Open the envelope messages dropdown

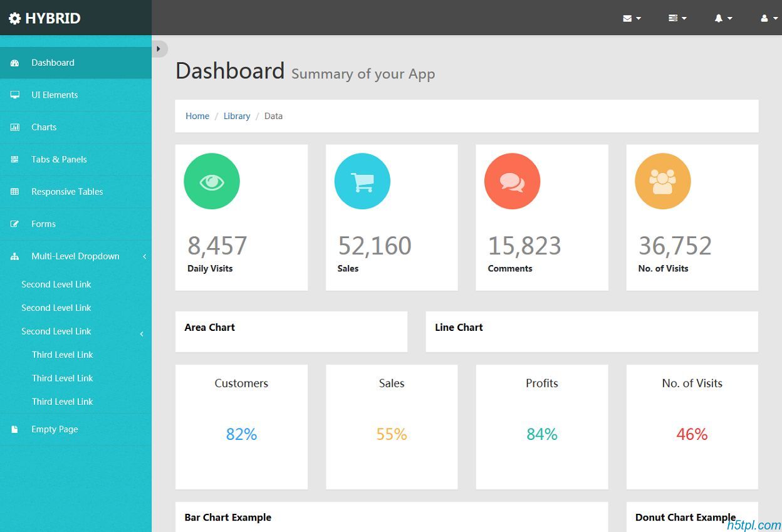632,18
